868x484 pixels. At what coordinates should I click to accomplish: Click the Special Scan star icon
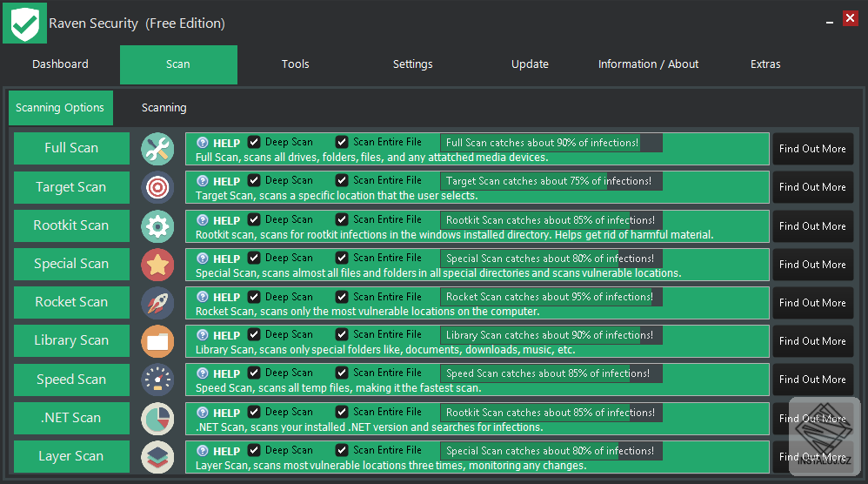pyautogui.click(x=157, y=265)
